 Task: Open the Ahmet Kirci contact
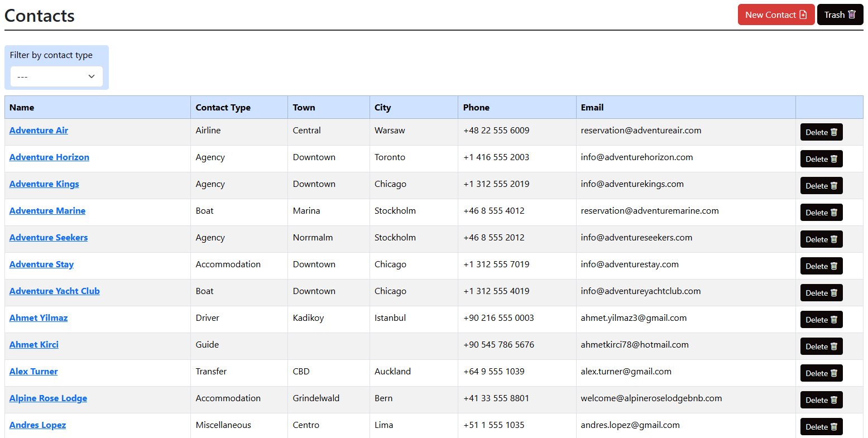34,345
